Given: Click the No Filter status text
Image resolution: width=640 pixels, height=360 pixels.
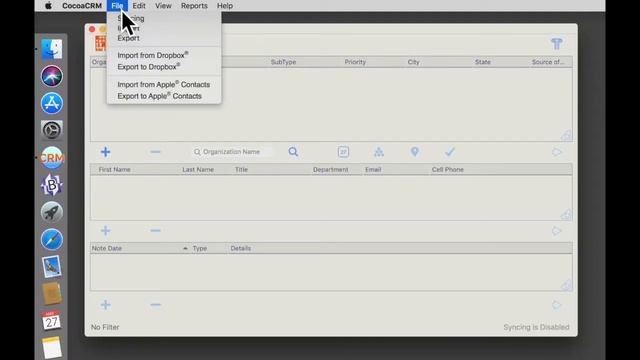Looking at the screenshot, I should pos(105,327).
